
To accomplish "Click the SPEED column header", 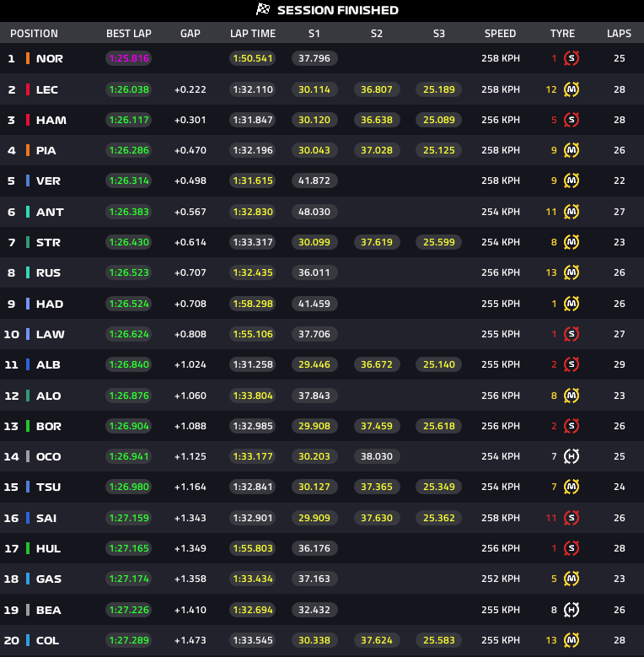I will [x=500, y=34].
